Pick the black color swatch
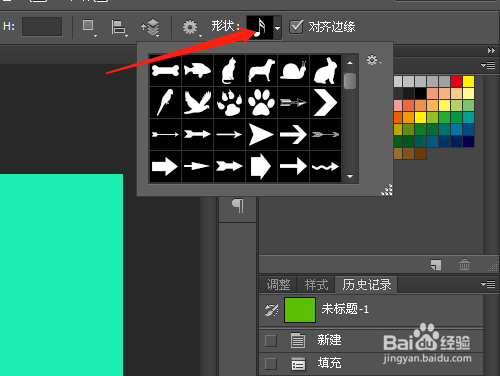Image resolution: width=500 pixels, height=376 pixels. 420,93
